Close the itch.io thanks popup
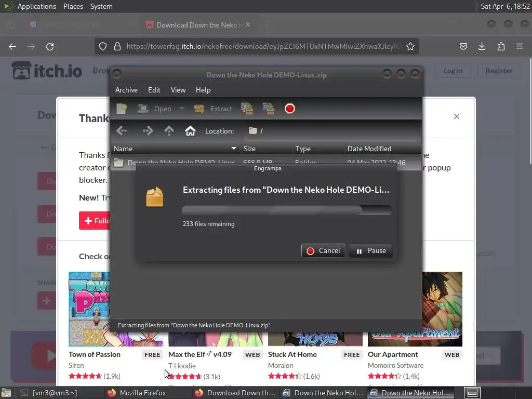This screenshot has height=399, width=532. 457,116
